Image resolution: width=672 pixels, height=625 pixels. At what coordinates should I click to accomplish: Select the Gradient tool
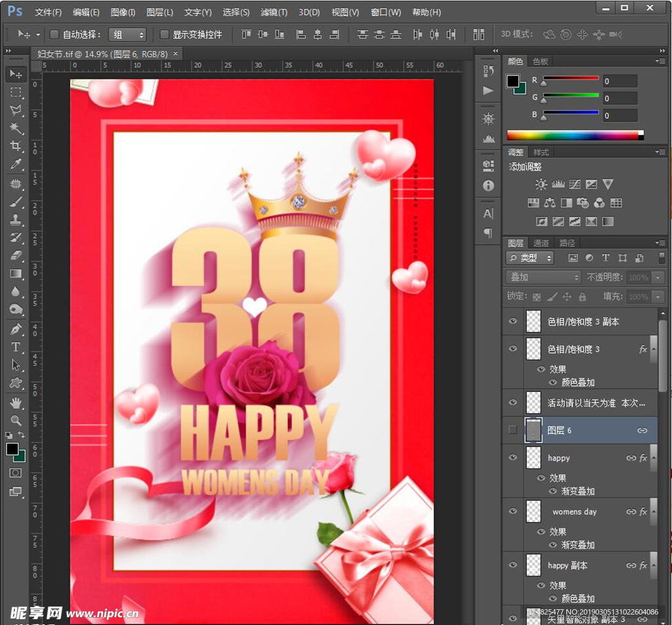[x=16, y=274]
